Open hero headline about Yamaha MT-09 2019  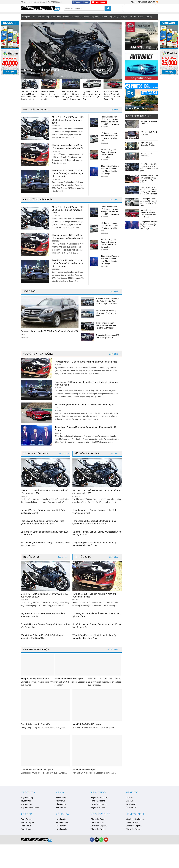(67, 70)
